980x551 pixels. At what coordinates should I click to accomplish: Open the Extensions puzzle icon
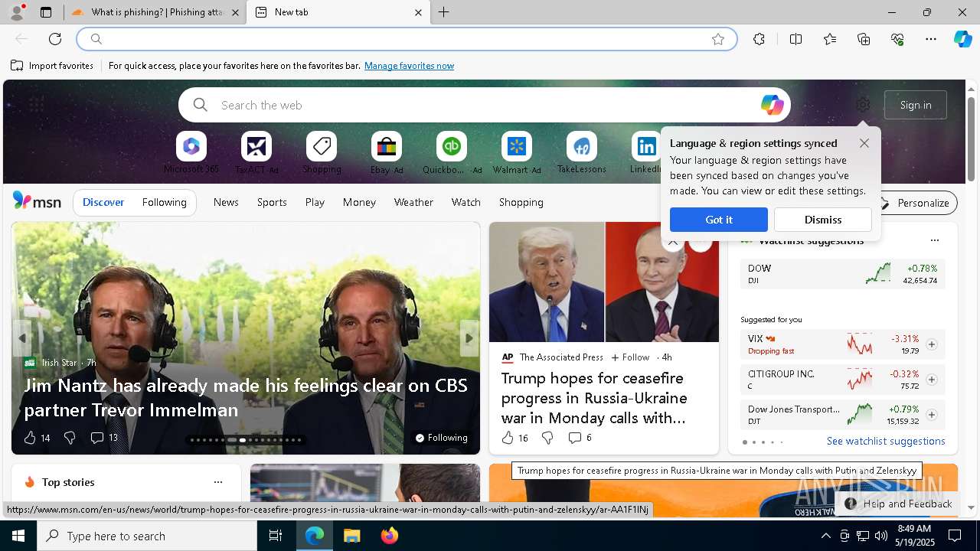(759, 39)
